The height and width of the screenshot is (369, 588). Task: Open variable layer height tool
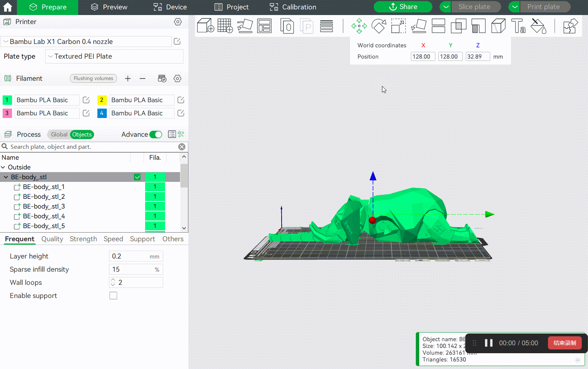point(326,26)
